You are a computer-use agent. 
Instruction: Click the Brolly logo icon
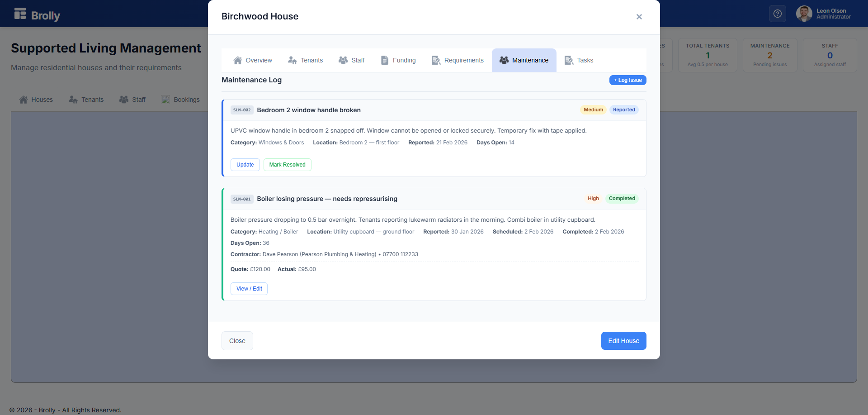(x=20, y=14)
